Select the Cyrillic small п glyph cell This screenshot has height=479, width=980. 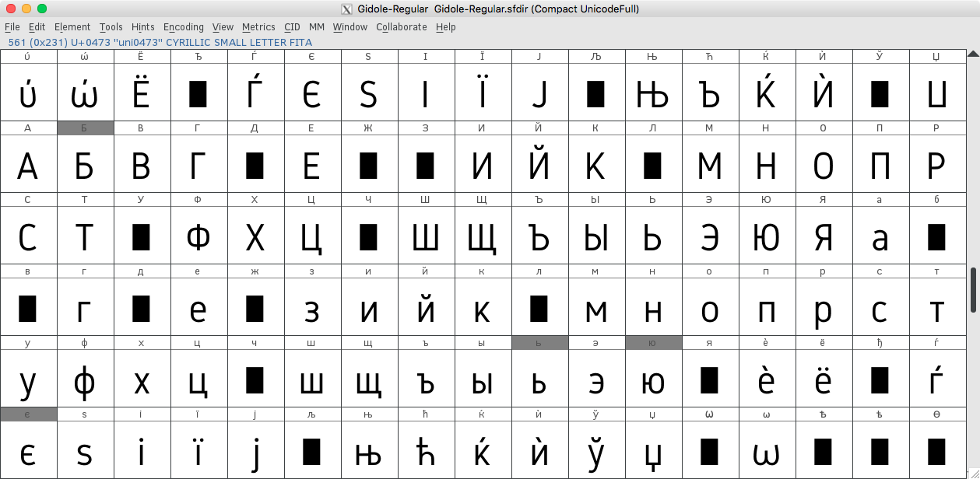tap(767, 307)
